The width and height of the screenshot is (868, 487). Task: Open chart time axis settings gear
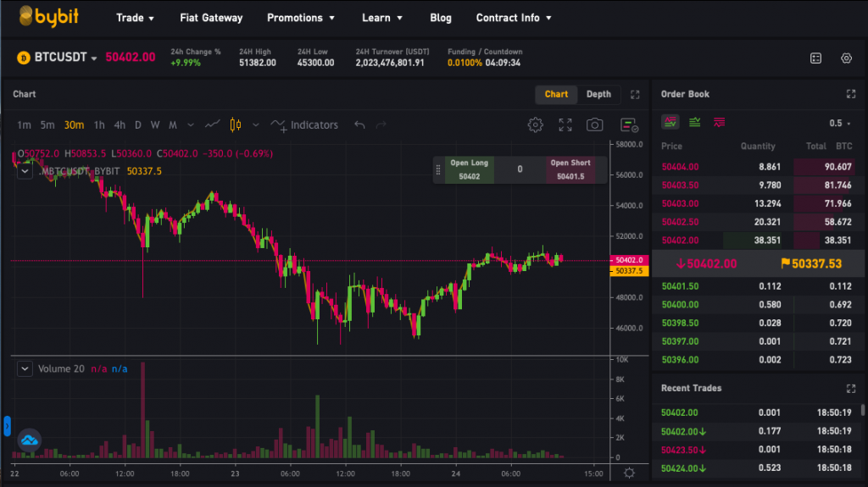[629, 473]
